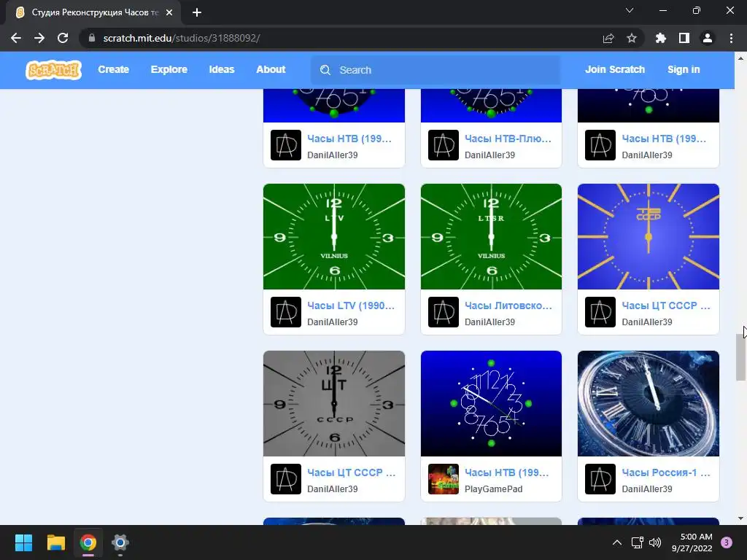The width and height of the screenshot is (747, 560).
Task: Go forward in browser history
Action: pyautogui.click(x=39, y=38)
